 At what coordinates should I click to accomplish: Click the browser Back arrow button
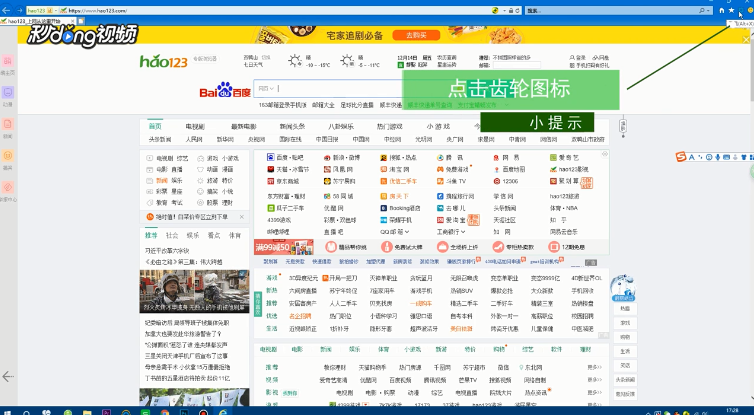[x=6, y=10]
